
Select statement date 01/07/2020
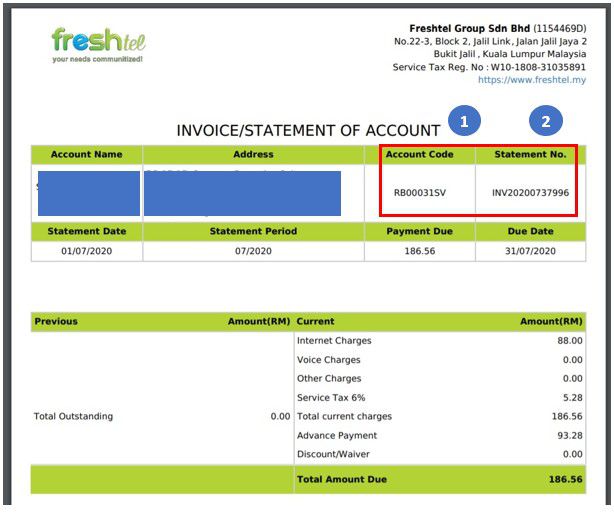(87, 251)
